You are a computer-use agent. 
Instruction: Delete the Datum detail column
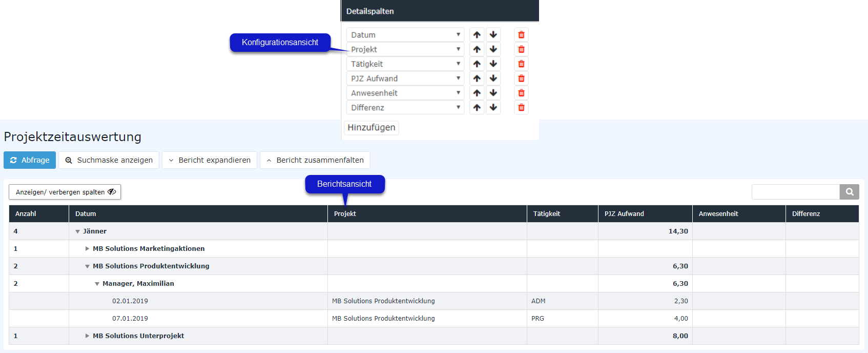pyautogui.click(x=521, y=35)
